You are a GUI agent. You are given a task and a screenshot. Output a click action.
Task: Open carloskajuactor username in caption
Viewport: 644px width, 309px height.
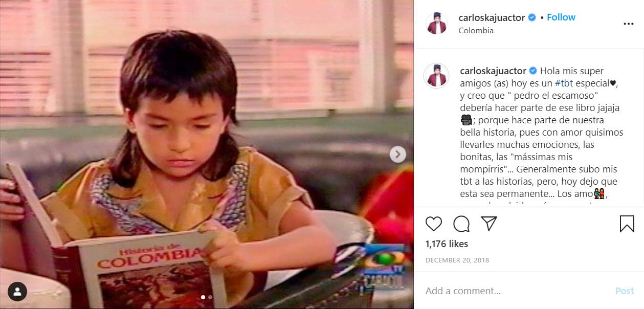click(x=493, y=71)
